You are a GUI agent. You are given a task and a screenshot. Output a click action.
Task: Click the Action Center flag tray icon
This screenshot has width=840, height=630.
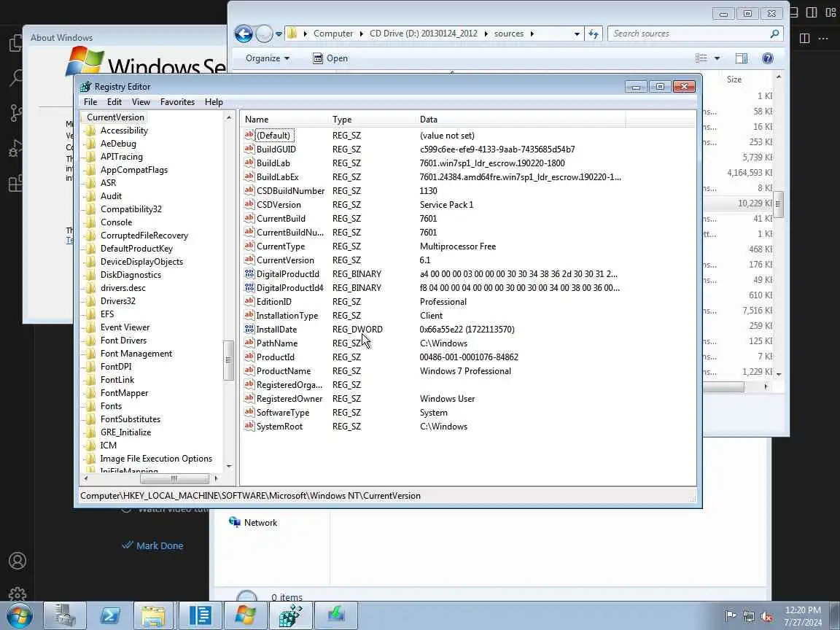pyautogui.click(x=730, y=616)
